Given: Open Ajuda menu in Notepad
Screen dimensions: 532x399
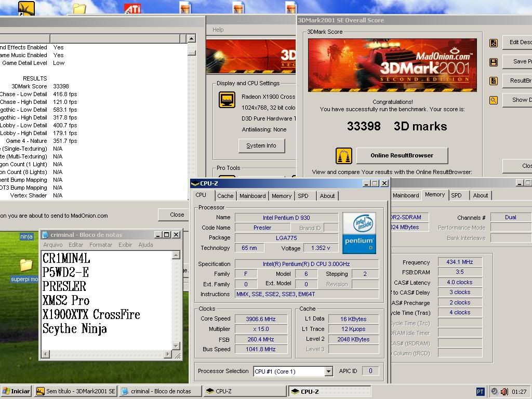Looking at the screenshot, I should [145, 245].
